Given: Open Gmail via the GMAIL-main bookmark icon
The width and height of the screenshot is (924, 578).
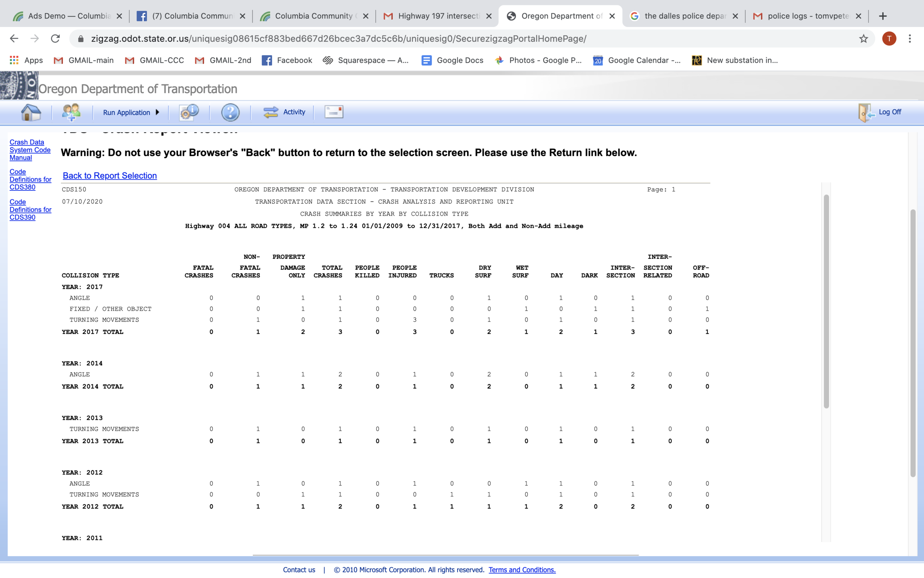Looking at the screenshot, I should 58,60.
